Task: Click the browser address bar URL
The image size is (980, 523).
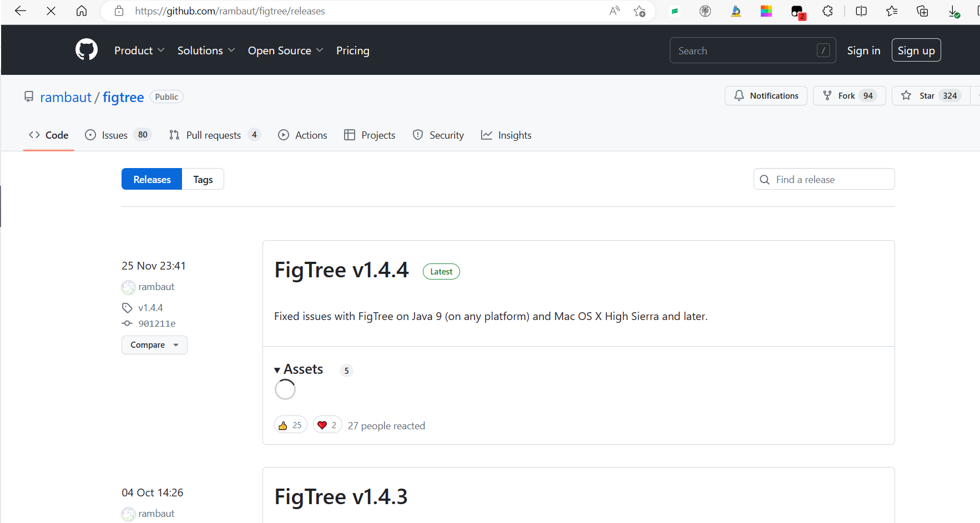Action: tap(230, 11)
